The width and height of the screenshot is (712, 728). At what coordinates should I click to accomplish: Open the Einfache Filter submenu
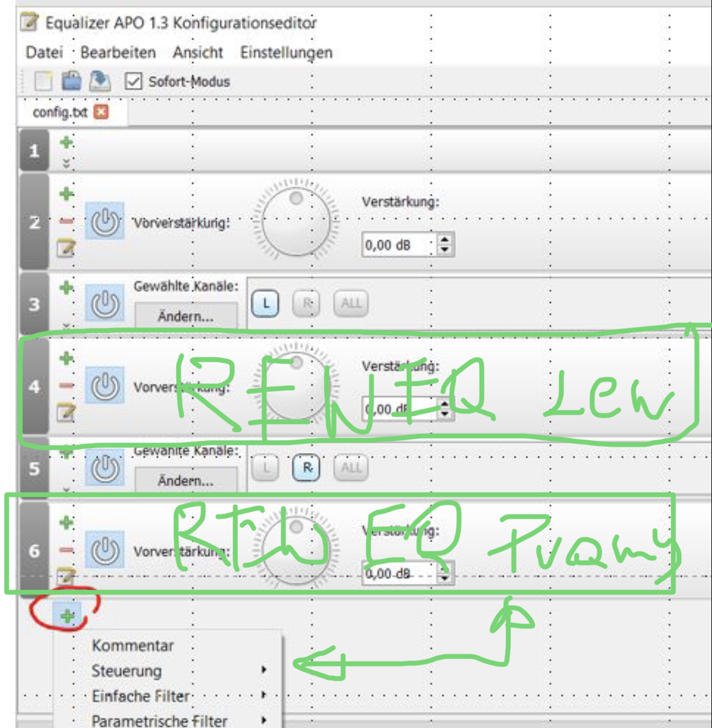click(x=168, y=696)
